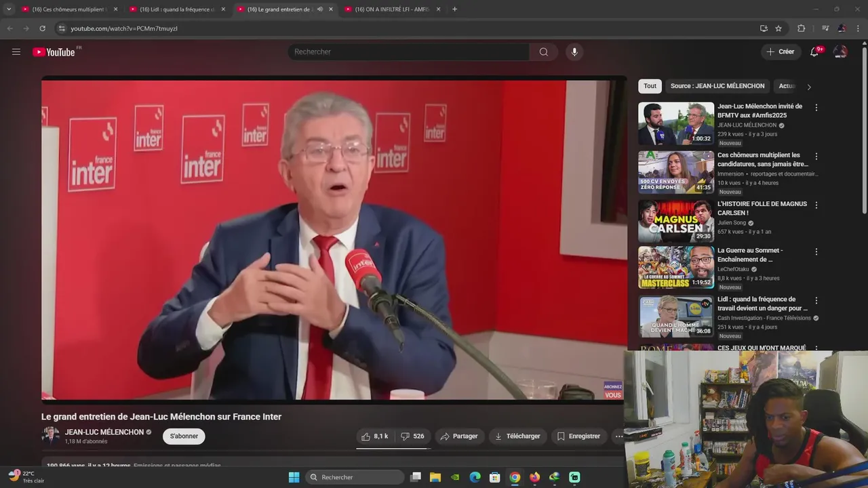Screen dimensions: 868x488
Task: Open the channel avatar beside S'abonner
Action: (50, 436)
